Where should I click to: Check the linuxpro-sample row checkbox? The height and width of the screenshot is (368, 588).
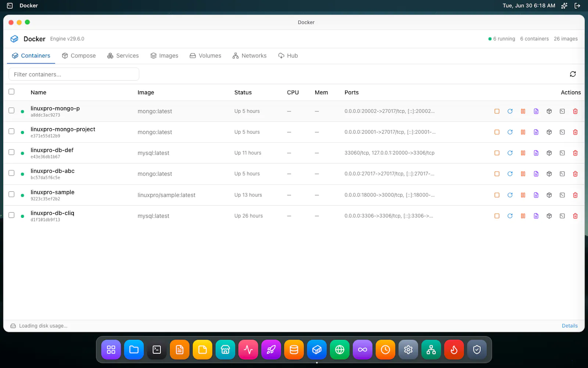[x=11, y=194]
